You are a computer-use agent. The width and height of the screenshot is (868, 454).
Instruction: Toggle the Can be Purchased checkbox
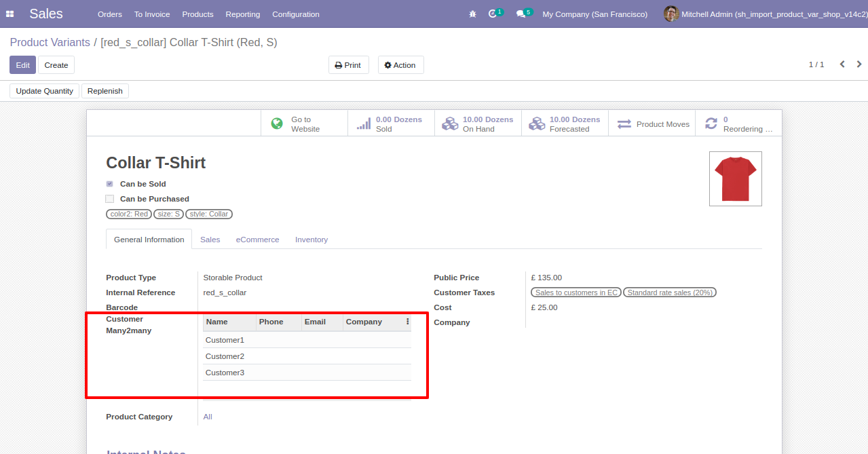(109, 199)
